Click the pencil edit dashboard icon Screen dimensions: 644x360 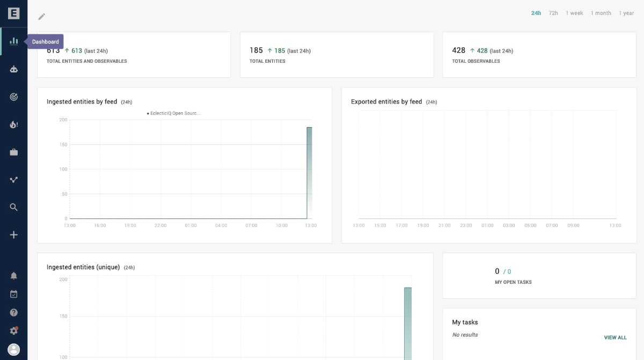(x=42, y=17)
